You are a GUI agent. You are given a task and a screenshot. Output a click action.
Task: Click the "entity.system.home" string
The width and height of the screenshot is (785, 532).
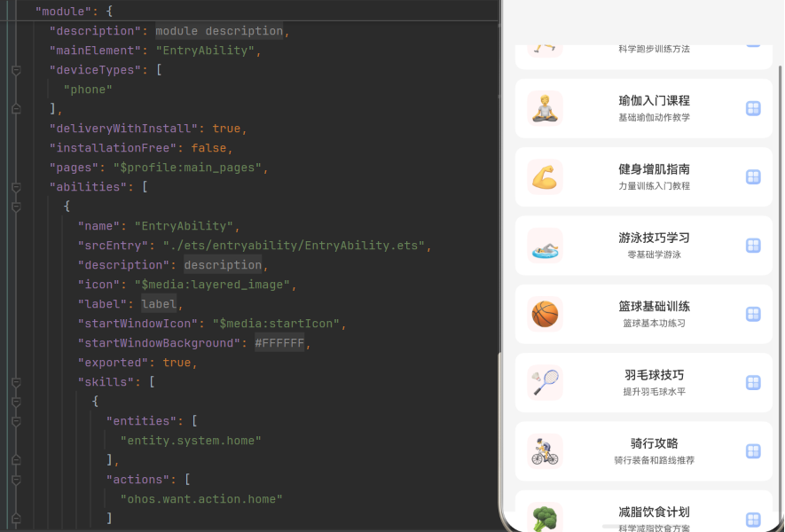point(191,441)
